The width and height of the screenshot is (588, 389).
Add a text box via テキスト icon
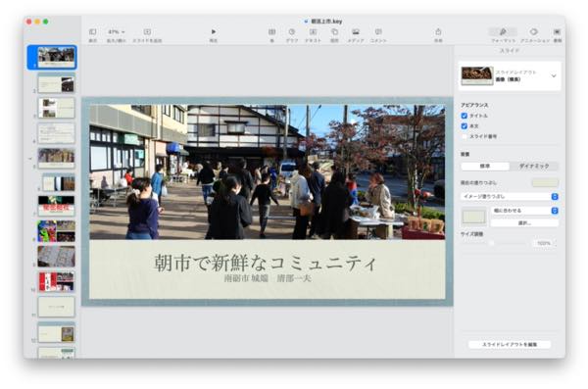pos(314,32)
